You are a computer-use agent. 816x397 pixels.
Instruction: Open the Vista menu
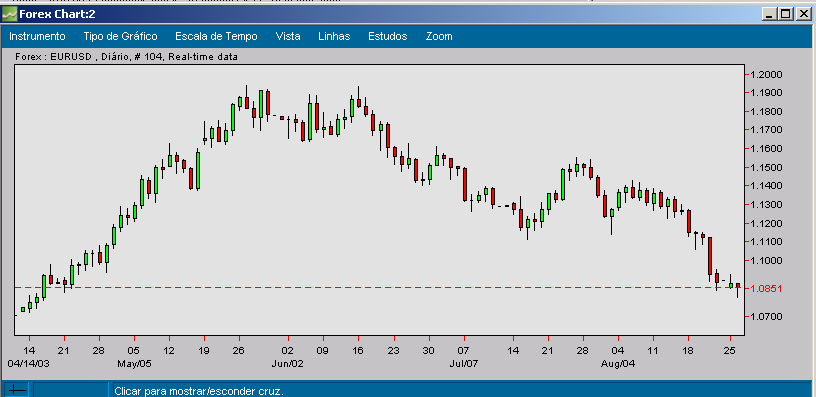coord(288,36)
